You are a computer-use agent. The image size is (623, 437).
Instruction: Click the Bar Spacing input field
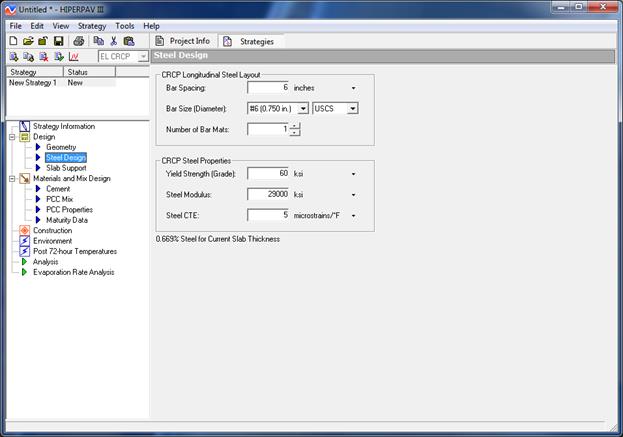(x=268, y=88)
